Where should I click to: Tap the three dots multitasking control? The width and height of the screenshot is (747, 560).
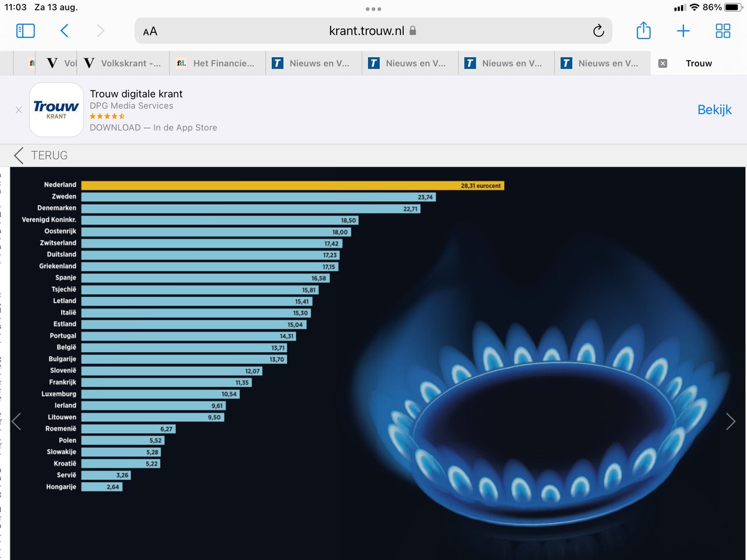[x=374, y=9]
